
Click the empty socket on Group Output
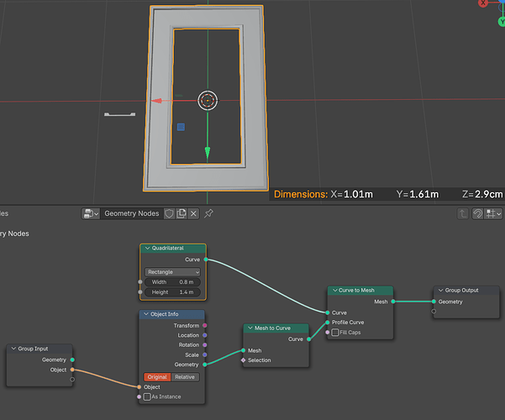click(434, 311)
